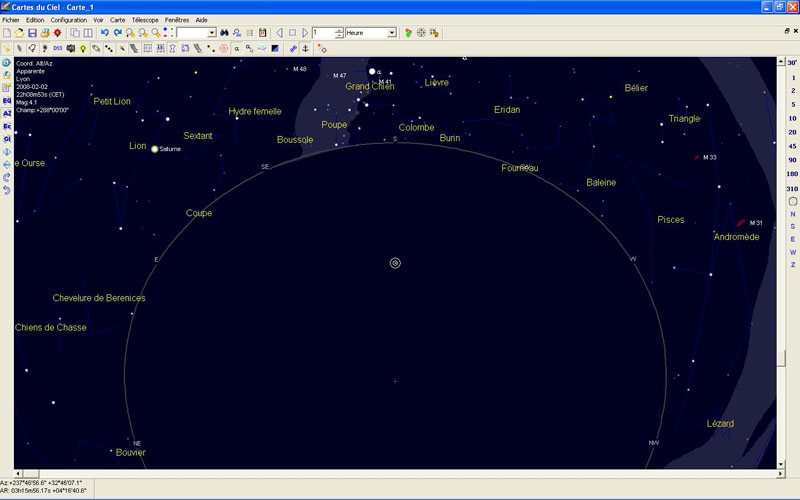Open the Configuration menu
This screenshot has width=800, height=500.
pyautogui.click(x=69, y=19)
